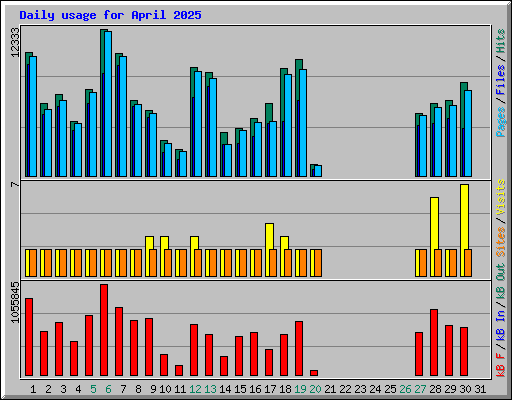Click day 29 on the x-axis
This screenshot has height=400, width=512.
pos(450,389)
